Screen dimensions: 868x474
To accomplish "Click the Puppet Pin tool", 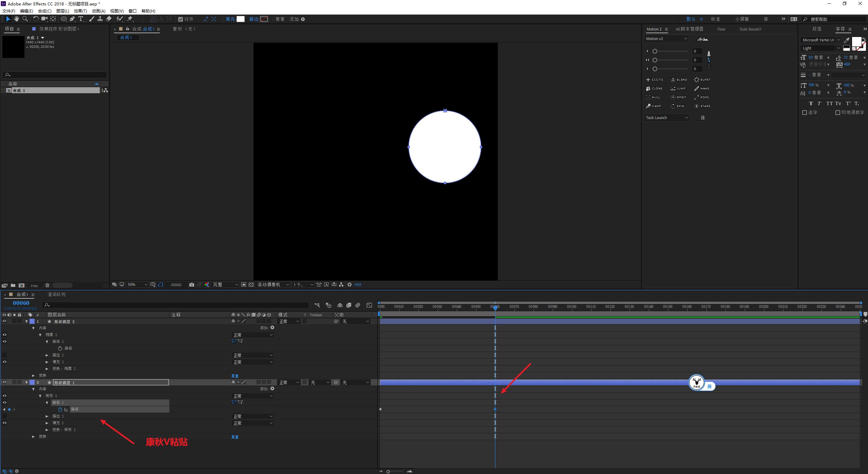I will [x=130, y=19].
